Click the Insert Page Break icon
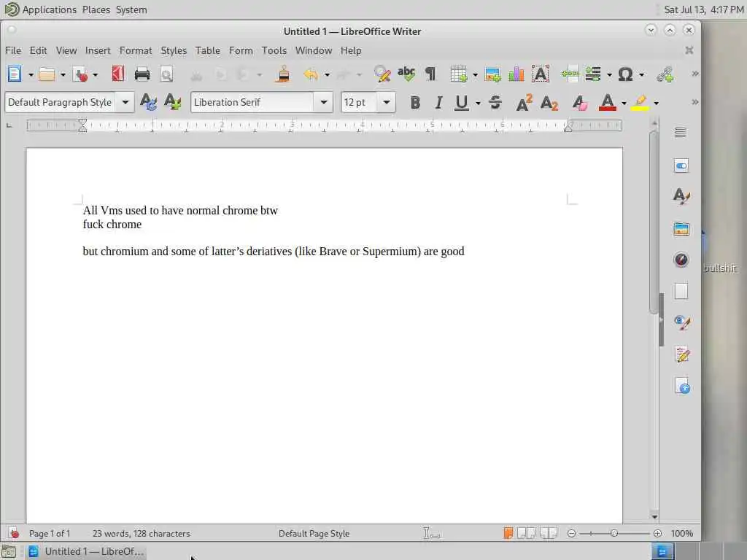 click(570, 74)
